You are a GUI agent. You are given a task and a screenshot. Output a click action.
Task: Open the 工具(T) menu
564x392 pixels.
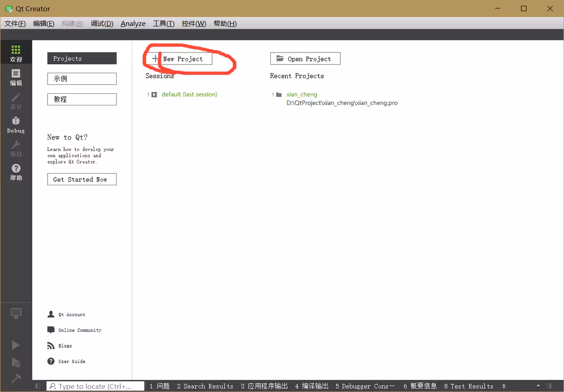click(163, 23)
